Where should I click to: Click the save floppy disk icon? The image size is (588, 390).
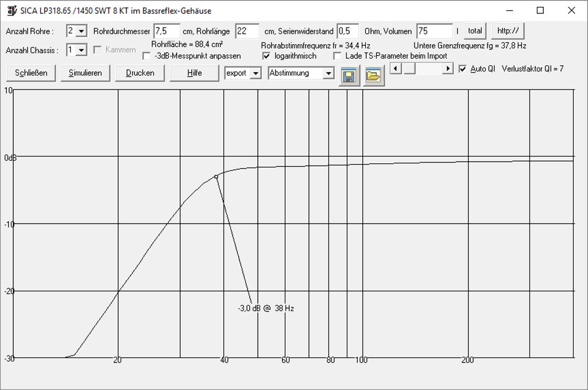coord(348,76)
